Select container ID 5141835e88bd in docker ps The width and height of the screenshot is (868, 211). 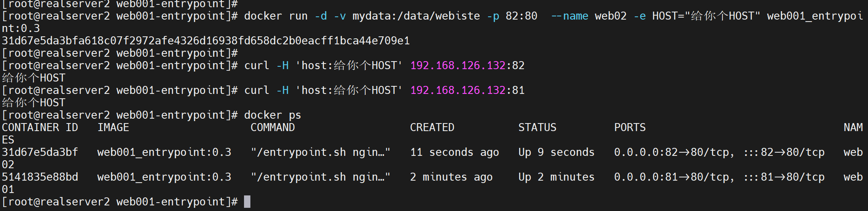coord(40,177)
